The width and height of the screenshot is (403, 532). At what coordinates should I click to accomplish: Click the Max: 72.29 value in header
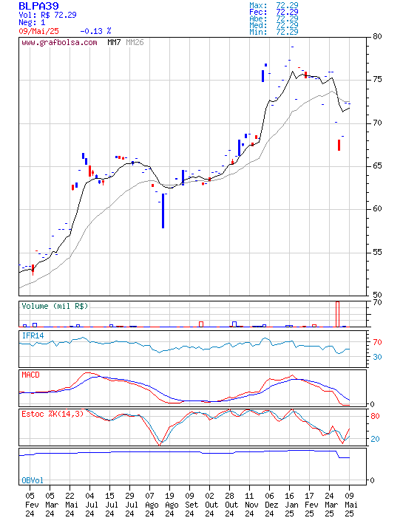click(274, 5)
